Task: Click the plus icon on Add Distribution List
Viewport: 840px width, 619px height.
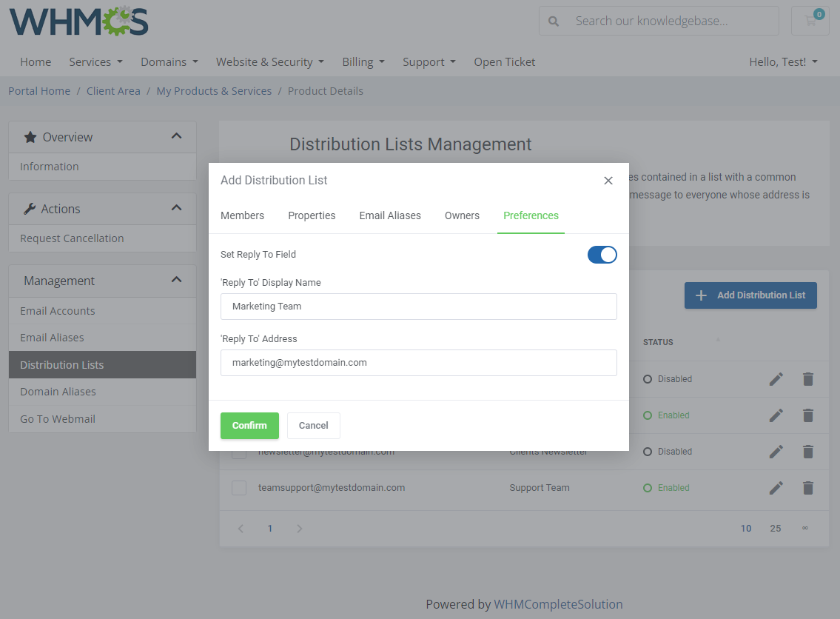Action: 701,295
